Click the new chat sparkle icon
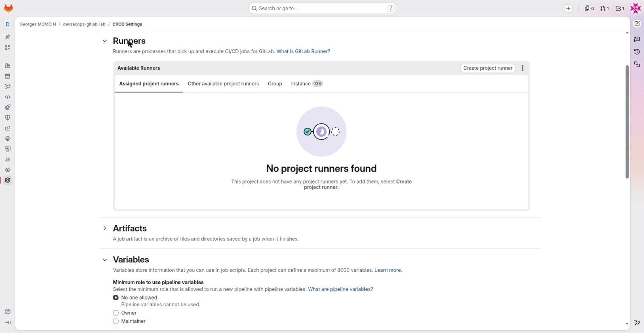 637,39
